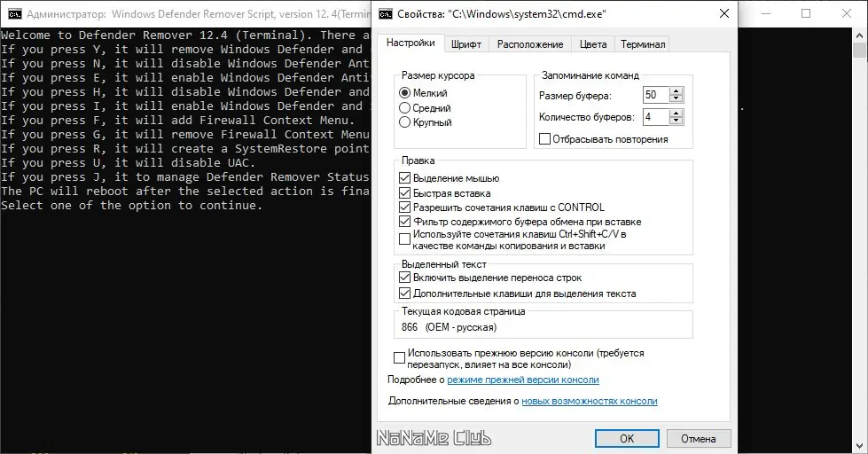The height and width of the screenshot is (454, 868).
Task: Open режиме прежней версии консоли link
Action: click(523, 380)
